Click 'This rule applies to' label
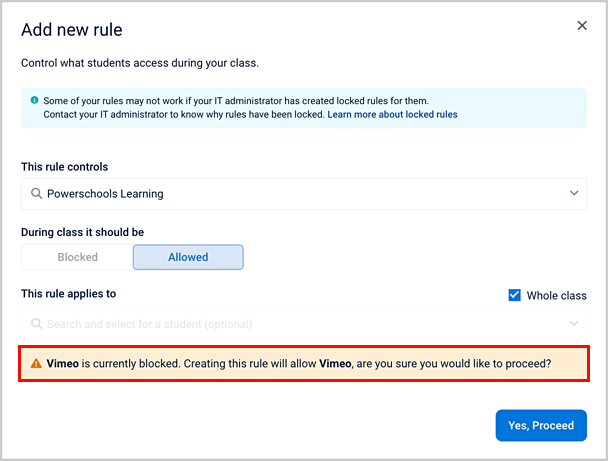Viewport: 608px width, 461px height. (69, 294)
